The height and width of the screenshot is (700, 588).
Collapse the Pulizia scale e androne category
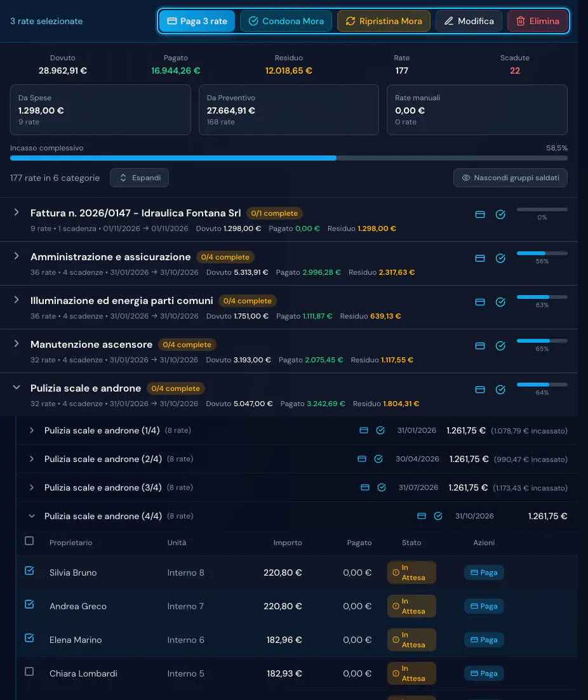17,387
